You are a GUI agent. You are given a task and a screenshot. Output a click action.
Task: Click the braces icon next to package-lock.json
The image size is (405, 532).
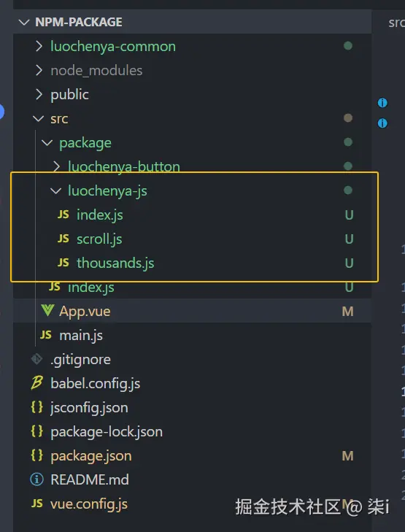pyautogui.click(x=36, y=431)
